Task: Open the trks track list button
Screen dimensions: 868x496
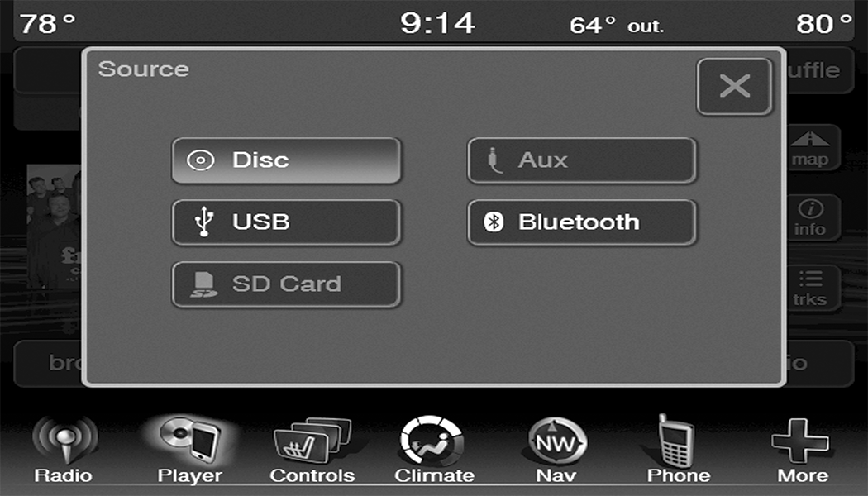Action: click(813, 288)
